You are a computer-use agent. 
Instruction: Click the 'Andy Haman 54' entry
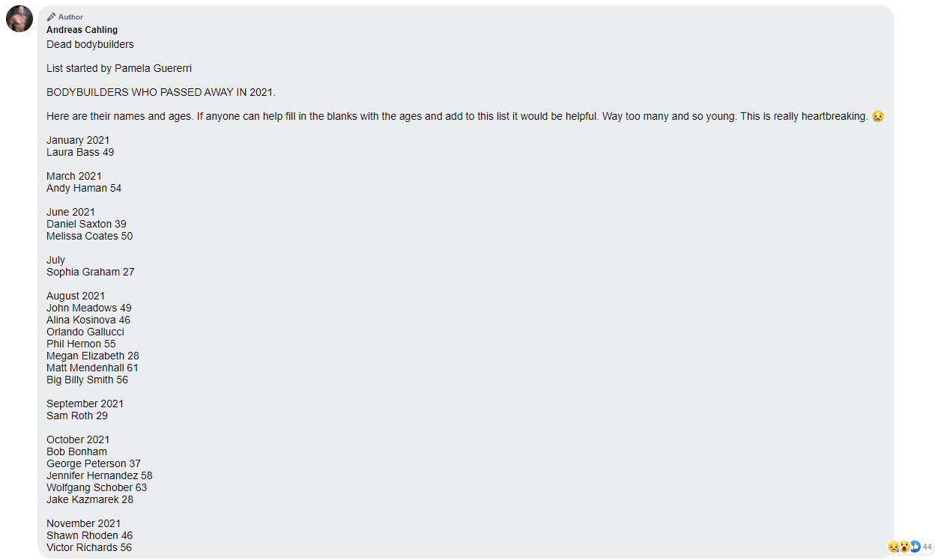click(x=84, y=188)
